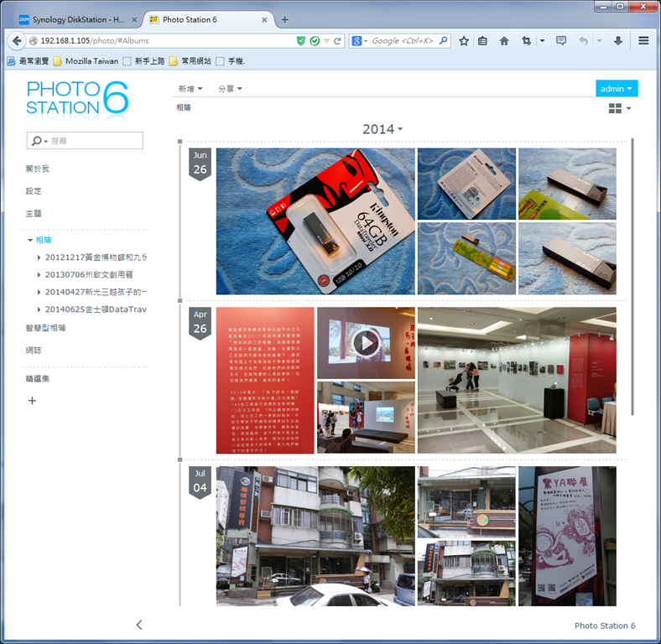Image resolution: width=661 pixels, height=644 pixels.
Task: Click the 相簿 breadcrumb label
Action: (x=184, y=107)
